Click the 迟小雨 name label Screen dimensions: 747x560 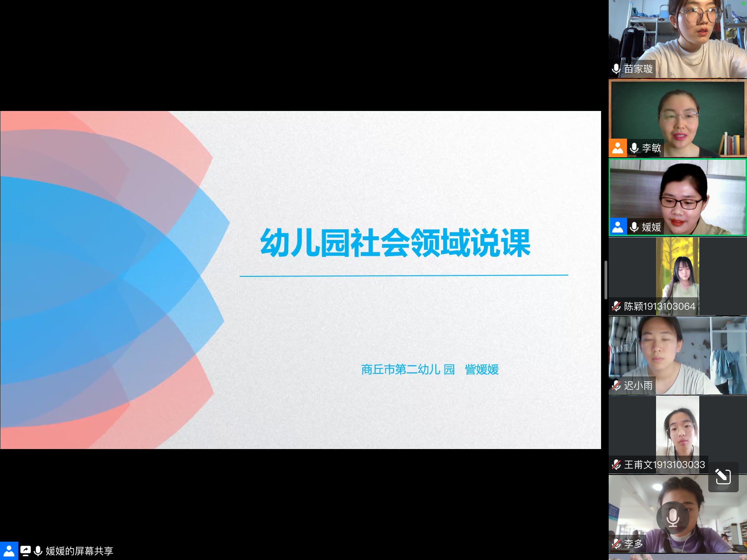click(638, 385)
